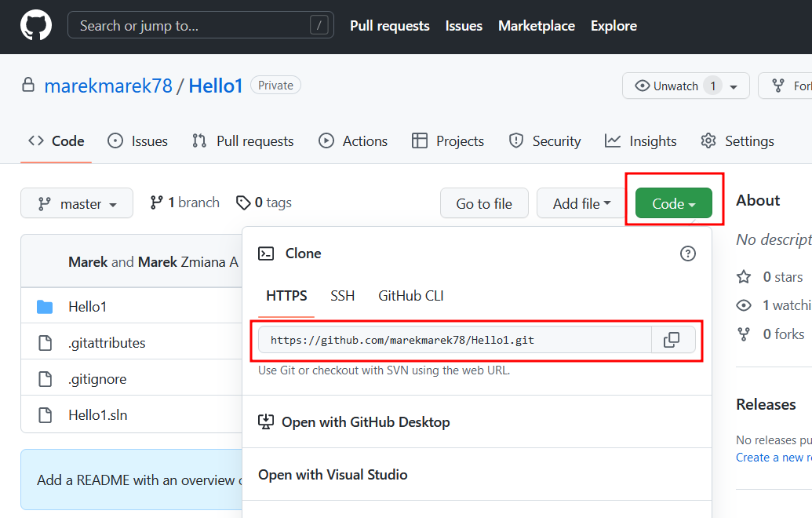Expand the master branch dropdown
This screenshot has width=812, height=518.
pos(77,203)
